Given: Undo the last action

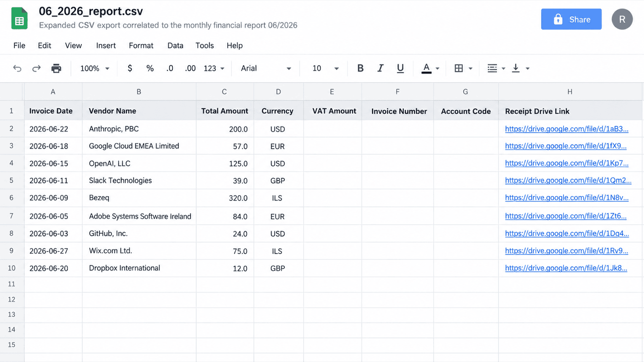Looking at the screenshot, I should (x=17, y=68).
